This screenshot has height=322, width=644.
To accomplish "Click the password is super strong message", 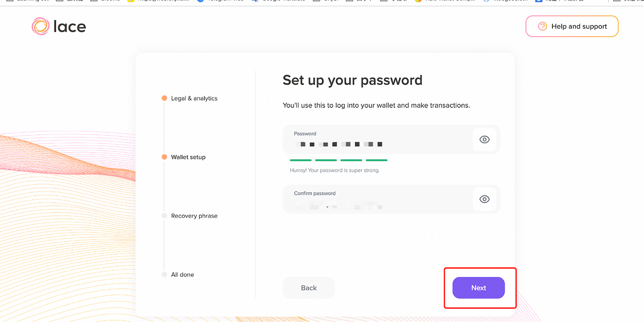I will pos(334,170).
